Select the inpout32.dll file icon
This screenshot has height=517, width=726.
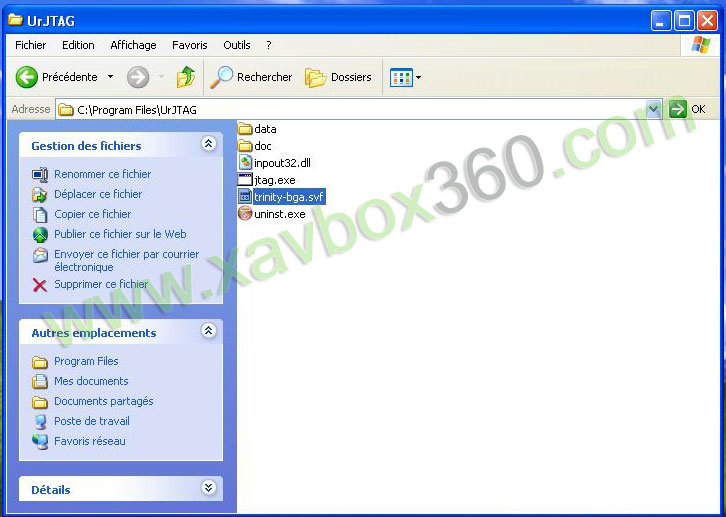tap(244, 162)
